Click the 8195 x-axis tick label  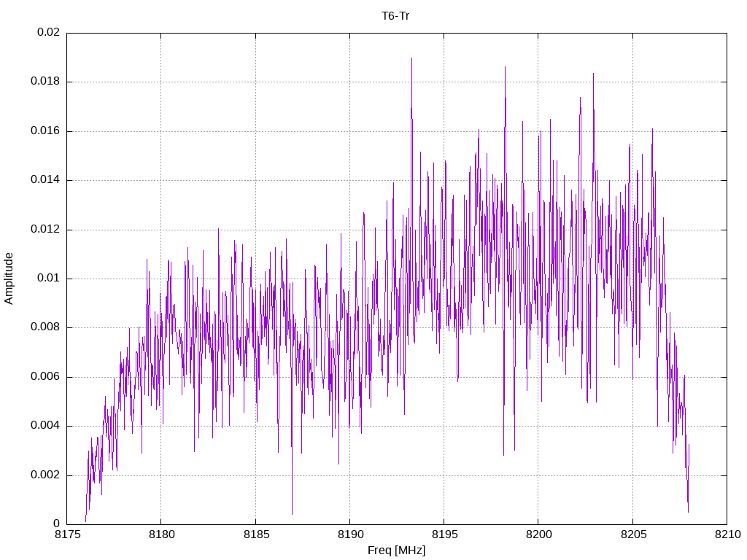[445, 534]
